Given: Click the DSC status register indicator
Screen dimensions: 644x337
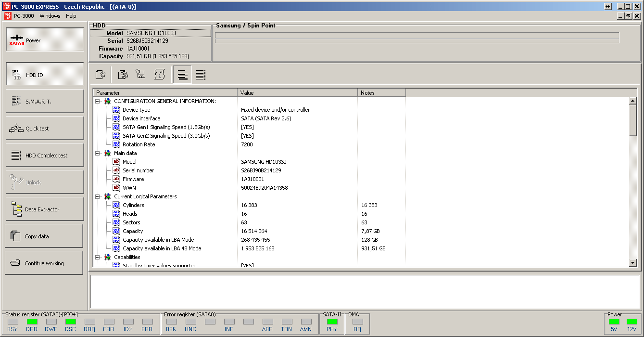Looking at the screenshot, I should click(70, 322).
